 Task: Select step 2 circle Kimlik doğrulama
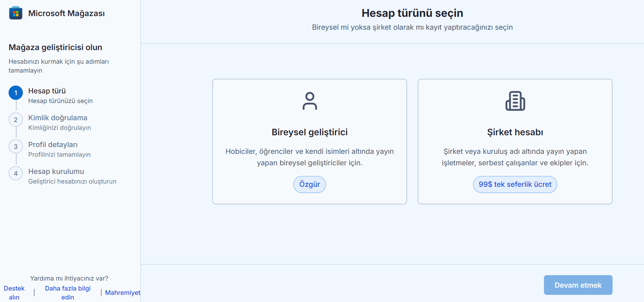[x=16, y=120]
